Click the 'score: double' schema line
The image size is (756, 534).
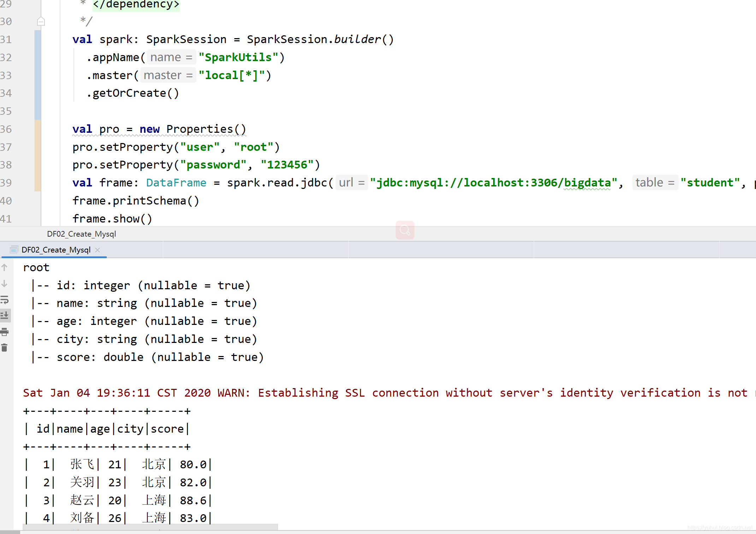[147, 357]
